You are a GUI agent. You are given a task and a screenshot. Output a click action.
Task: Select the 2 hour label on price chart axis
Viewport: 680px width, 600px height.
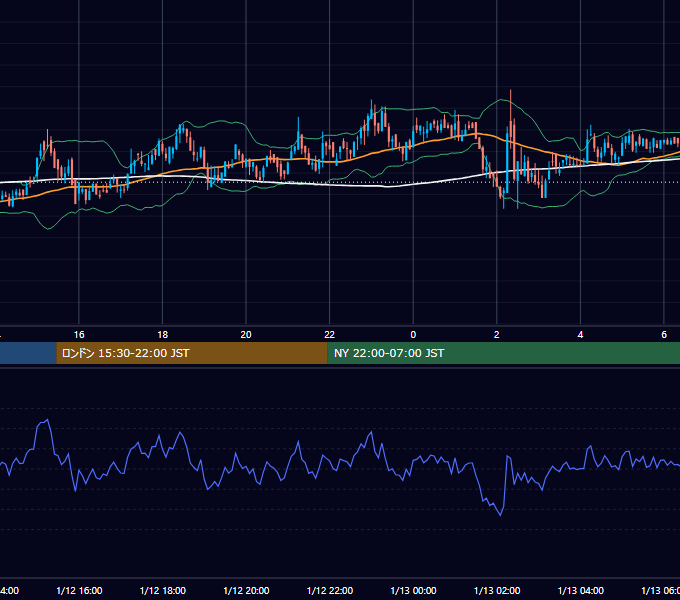(497, 335)
